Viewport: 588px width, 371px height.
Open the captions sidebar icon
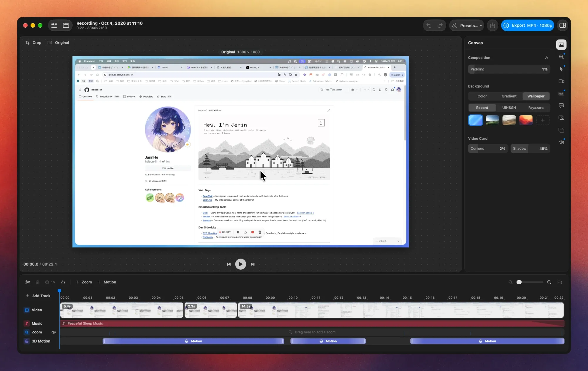tap(561, 106)
